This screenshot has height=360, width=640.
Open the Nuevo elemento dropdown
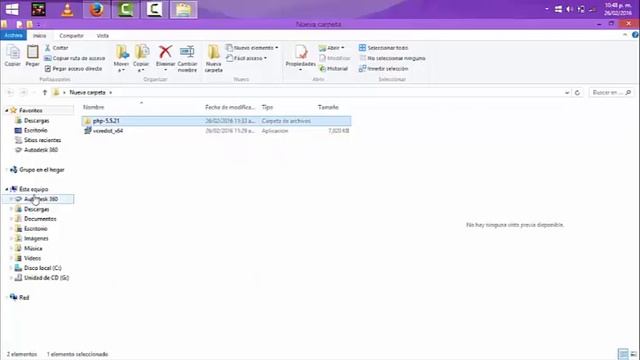tap(252, 48)
